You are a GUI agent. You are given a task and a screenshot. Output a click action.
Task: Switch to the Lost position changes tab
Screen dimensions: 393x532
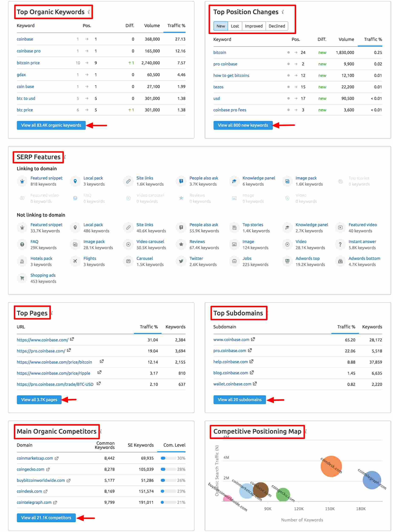[x=235, y=26]
